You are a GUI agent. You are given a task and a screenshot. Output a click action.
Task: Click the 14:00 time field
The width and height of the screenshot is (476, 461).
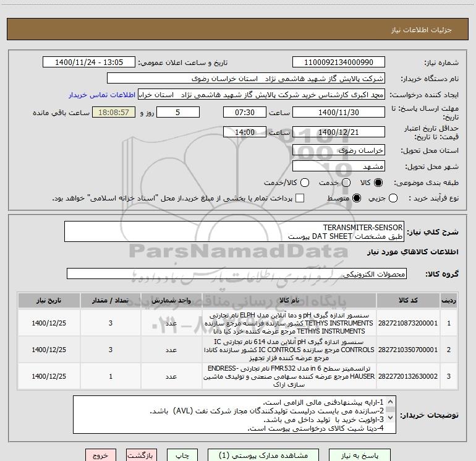(x=245, y=132)
